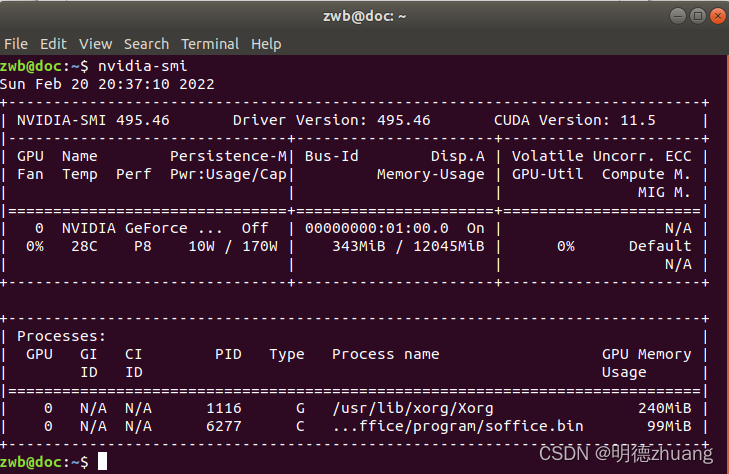This screenshot has width=729, height=474.
Task: Click the Process name column header
Action: [x=385, y=354]
